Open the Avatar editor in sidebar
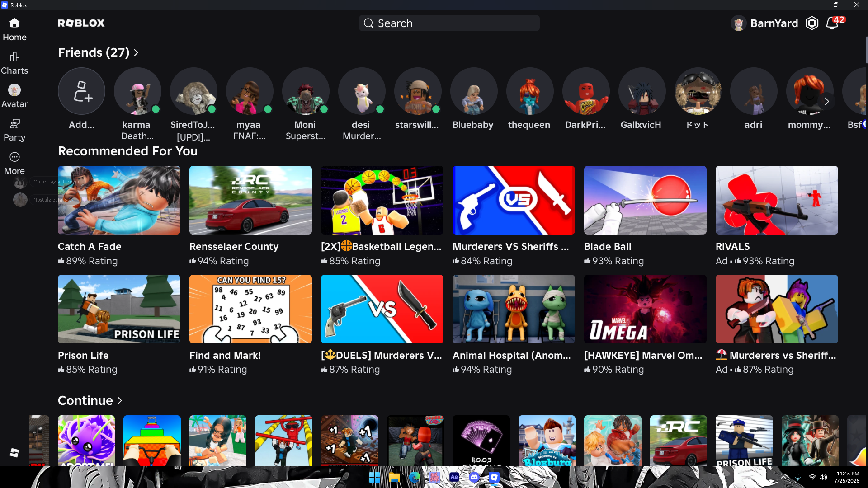The width and height of the screenshot is (868, 488). [14, 96]
